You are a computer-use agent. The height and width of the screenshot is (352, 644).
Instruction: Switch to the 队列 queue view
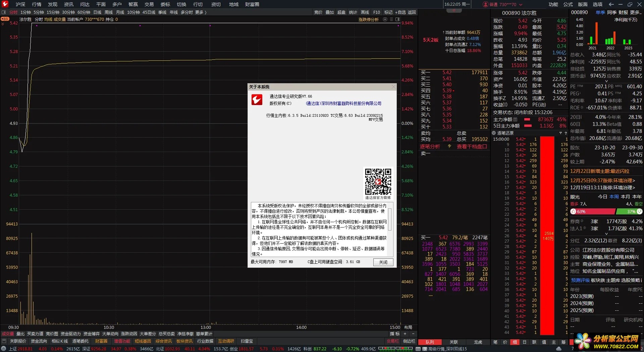pos(430,342)
